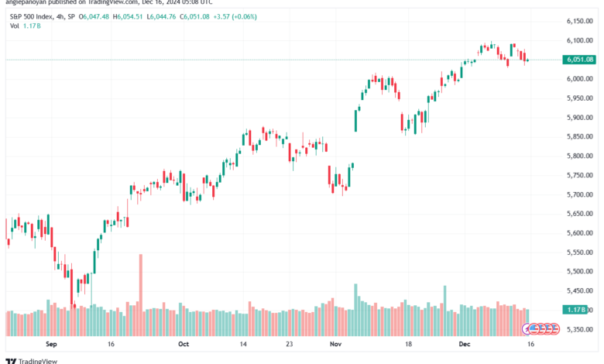
Task: Click the S&P 500 Index symbol title
Action: [32, 16]
